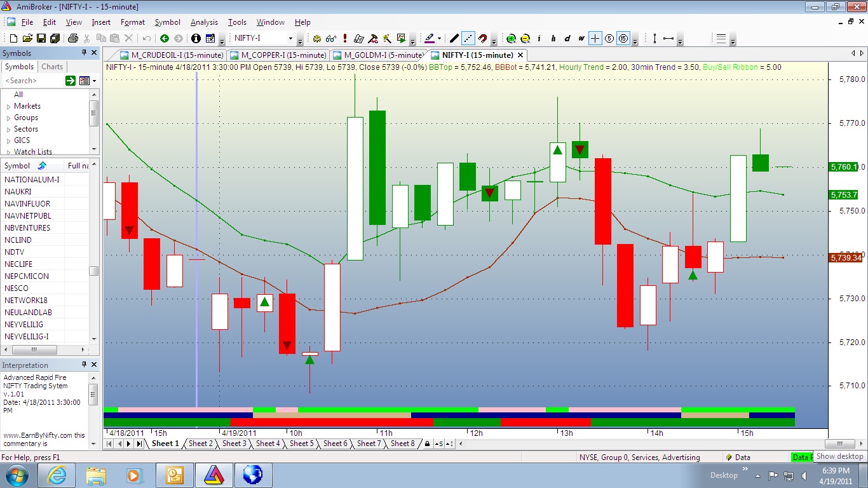Save with the single floppy disk icon
The width and height of the screenshot is (868, 488).
tap(41, 38)
